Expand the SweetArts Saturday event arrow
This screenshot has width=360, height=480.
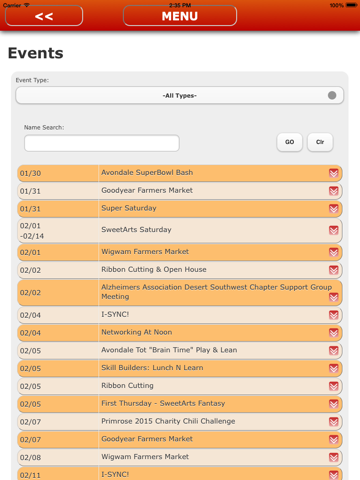coord(333,230)
